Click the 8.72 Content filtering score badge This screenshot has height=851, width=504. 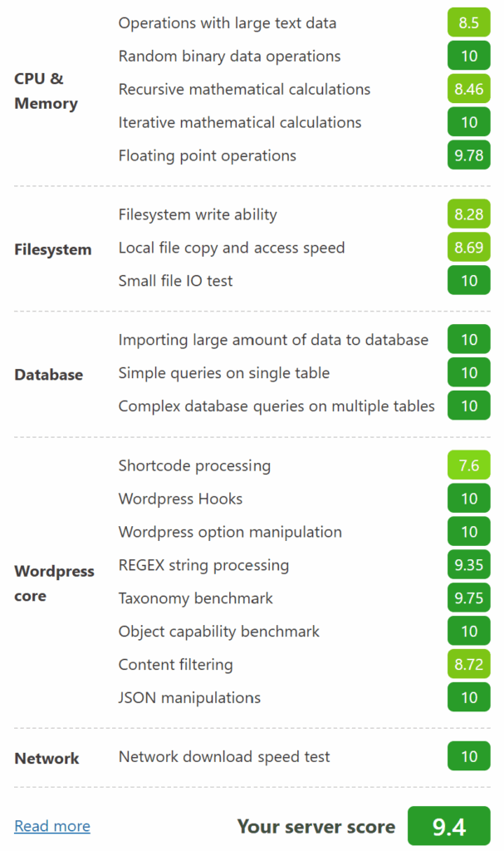coord(469,664)
